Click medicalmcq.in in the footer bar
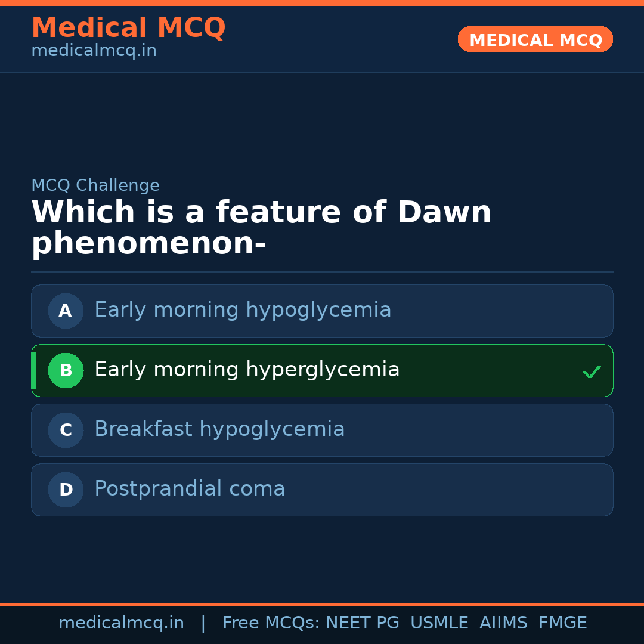This screenshot has height=644, width=644. pos(121,623)
